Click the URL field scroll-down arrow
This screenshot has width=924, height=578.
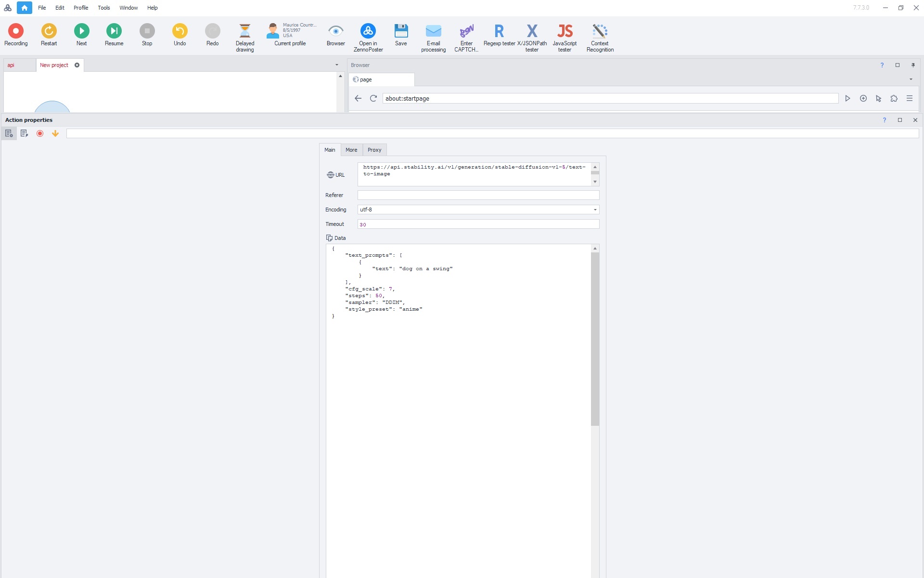click(x=595, y=182)
